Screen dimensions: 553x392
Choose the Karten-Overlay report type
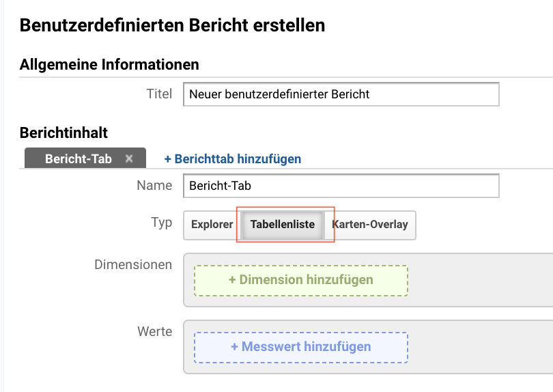point(370,225)
